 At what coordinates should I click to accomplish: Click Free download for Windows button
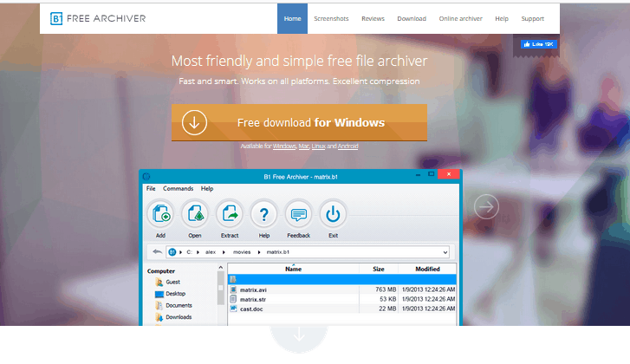(299, 122)
